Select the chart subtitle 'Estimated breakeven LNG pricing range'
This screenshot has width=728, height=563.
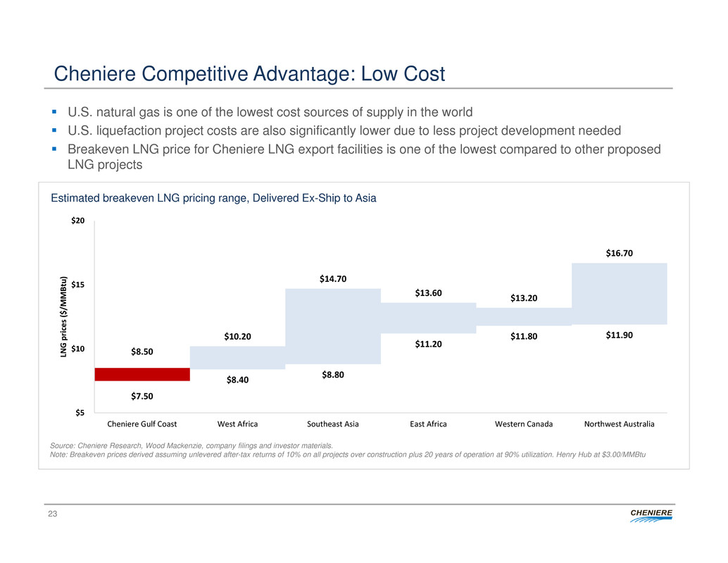pos(213,199)
